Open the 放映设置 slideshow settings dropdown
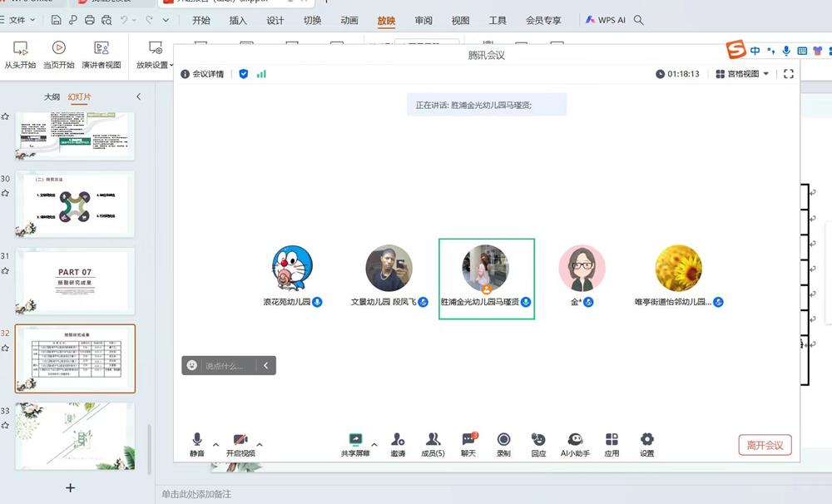This screenshot has width=832, height=504. (155, 55)
